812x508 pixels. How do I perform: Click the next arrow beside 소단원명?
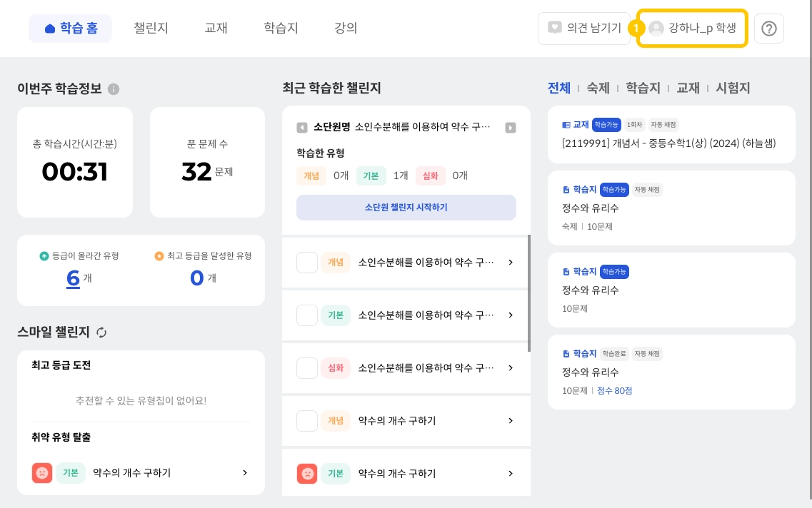click(511, 128)
